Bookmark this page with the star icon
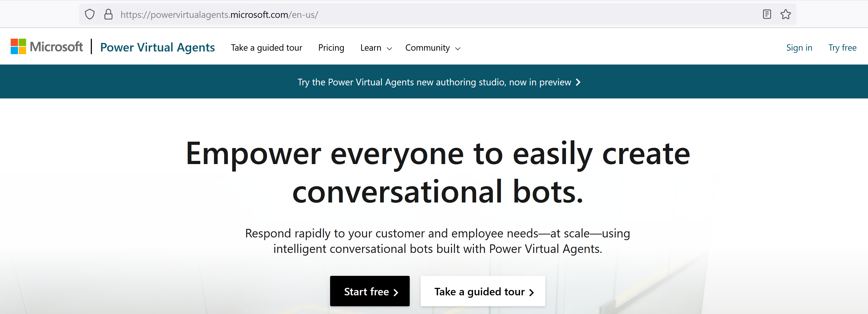The height and width of the screenshot is (314, 868). pyautogui.click(x=785, y=14)
